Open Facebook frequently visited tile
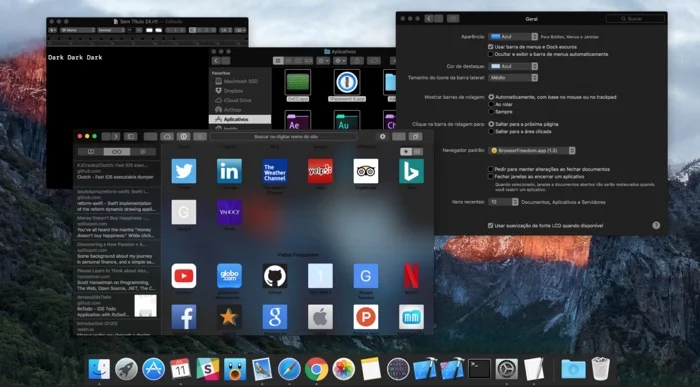 [184, 317]
